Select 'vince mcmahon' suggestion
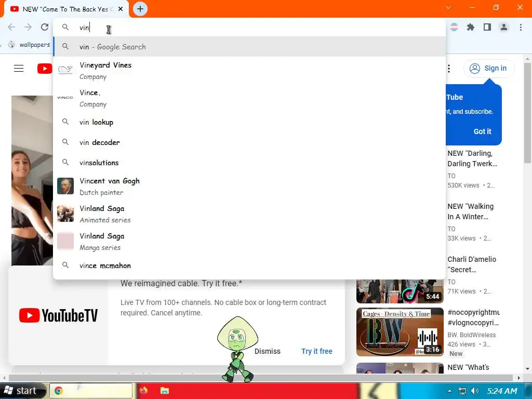532x399 pixels. (249, 265)
